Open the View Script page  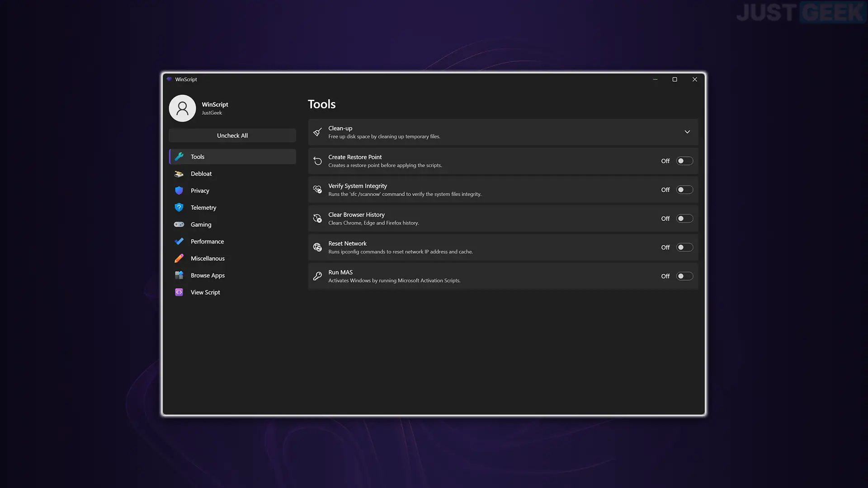coord(232,292)
